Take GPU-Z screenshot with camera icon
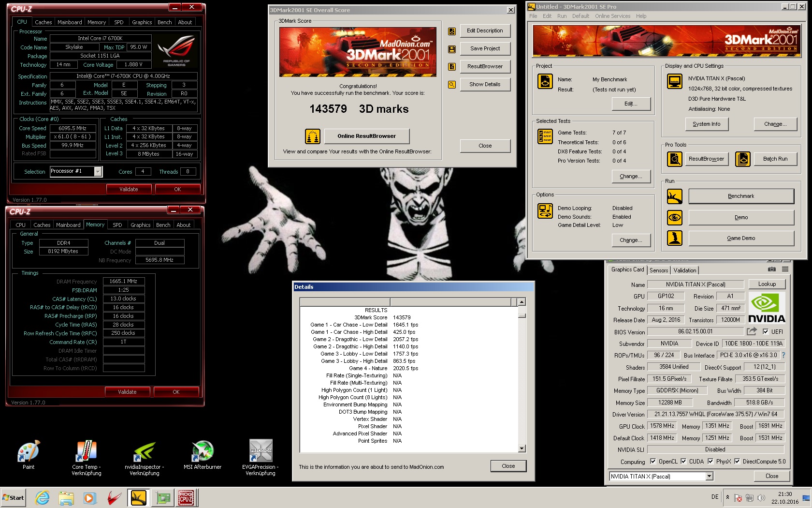Image resolution: width=812 pixels, height=508 pixels. (x=772, y=269)
